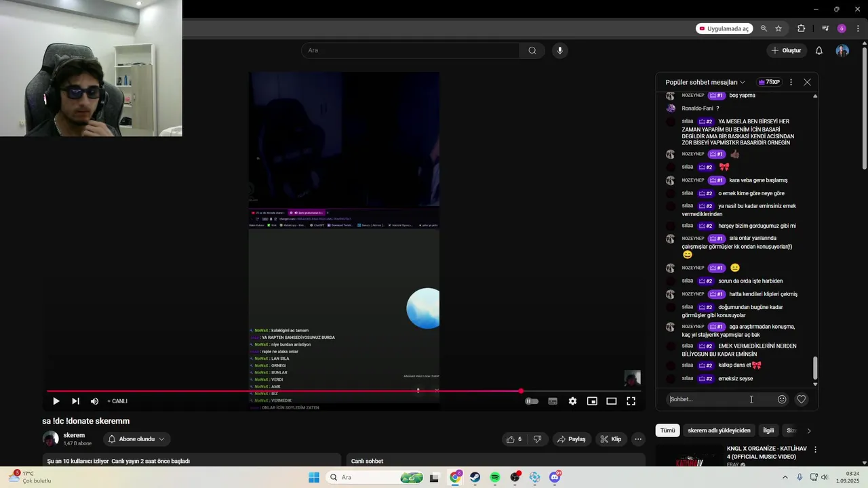Open Chrome extensions puzzle icon
868x488 pixels.
[x=801, y=28]
